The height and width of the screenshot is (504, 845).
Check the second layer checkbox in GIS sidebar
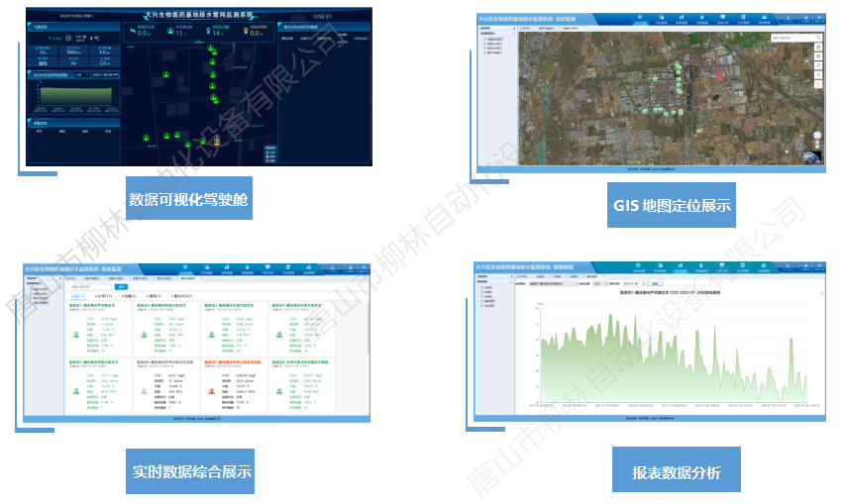(483, 45)
